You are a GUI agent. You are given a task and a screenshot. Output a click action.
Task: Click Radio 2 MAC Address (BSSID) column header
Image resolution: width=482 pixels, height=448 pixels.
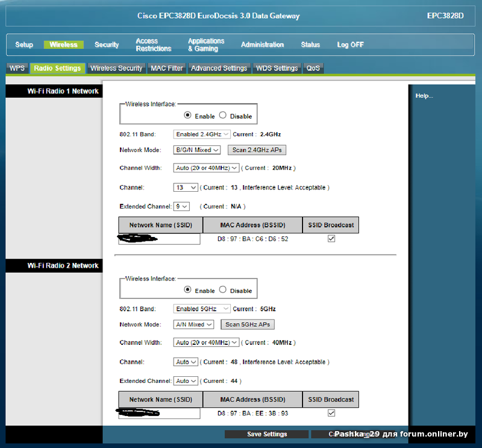252,399
